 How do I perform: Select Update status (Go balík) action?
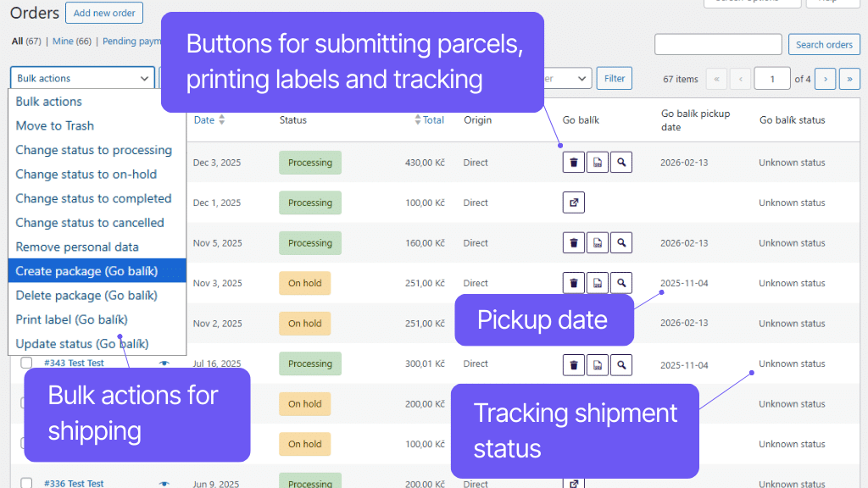pos(97,344)
